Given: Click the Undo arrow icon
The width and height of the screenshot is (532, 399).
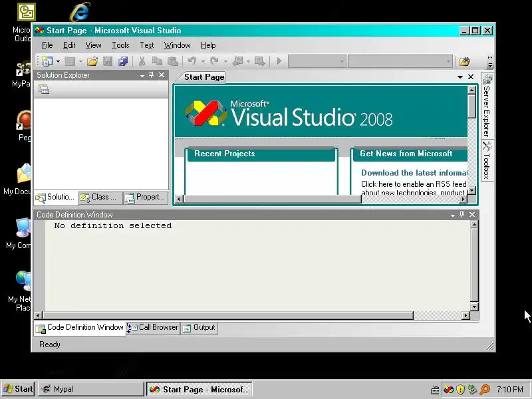Looking at the screenshot, I should 192,61.
